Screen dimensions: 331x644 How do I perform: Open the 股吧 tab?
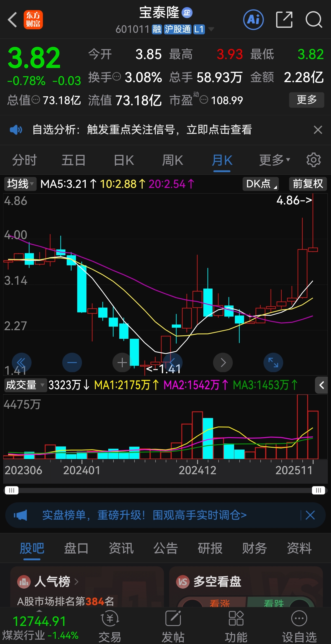coord(32,548)
